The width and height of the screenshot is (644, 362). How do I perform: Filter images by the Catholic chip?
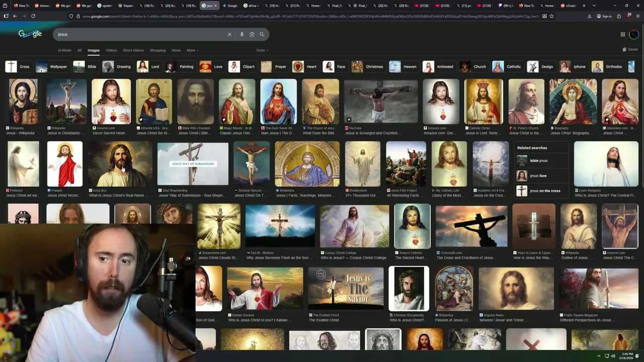pyautogui.click(x=507, y=66)
